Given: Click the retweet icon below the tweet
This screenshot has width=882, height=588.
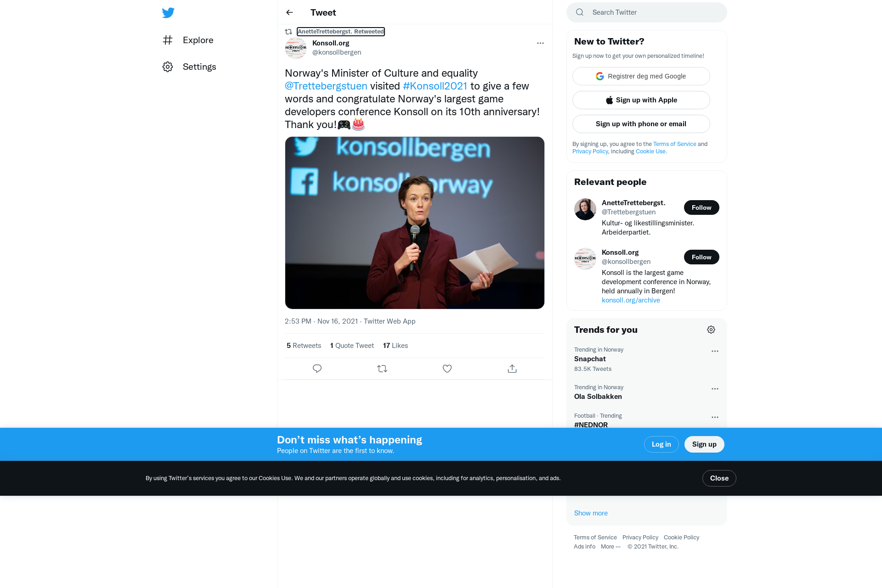Looking at the screenshot, I should tap(382, 369).
